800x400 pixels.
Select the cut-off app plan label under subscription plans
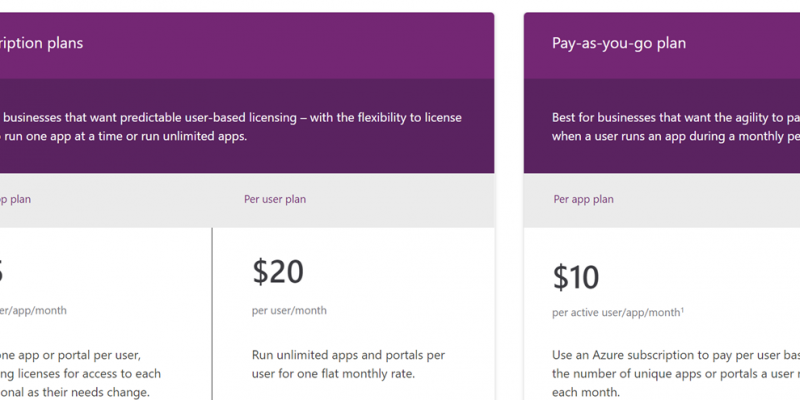[x=15, y=199]
